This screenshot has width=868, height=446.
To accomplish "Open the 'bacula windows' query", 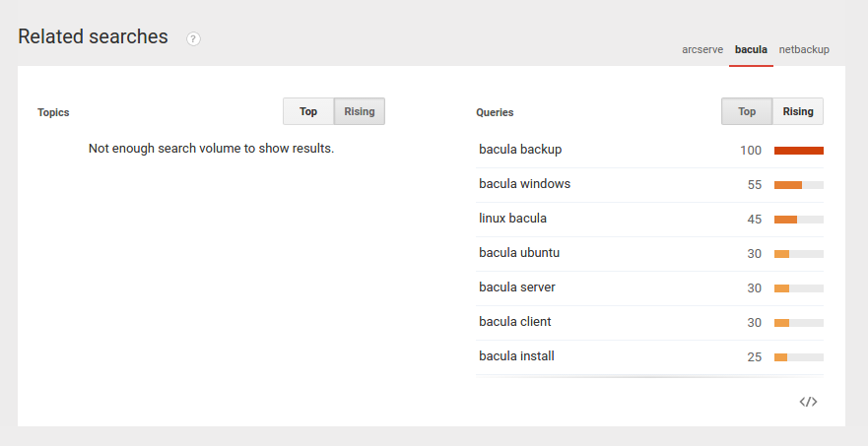I will pyautogui.click(x=525, y=184).
